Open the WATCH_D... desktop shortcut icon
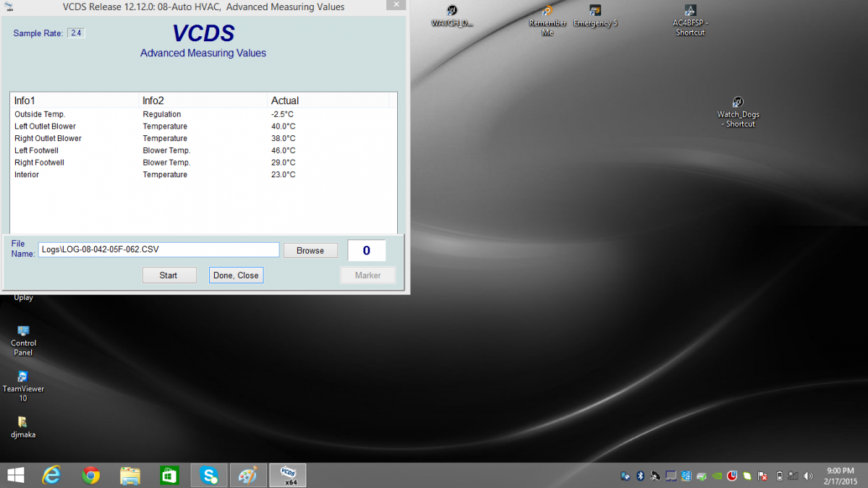This screenshot has width=868, height=488. tap(452, 16)
